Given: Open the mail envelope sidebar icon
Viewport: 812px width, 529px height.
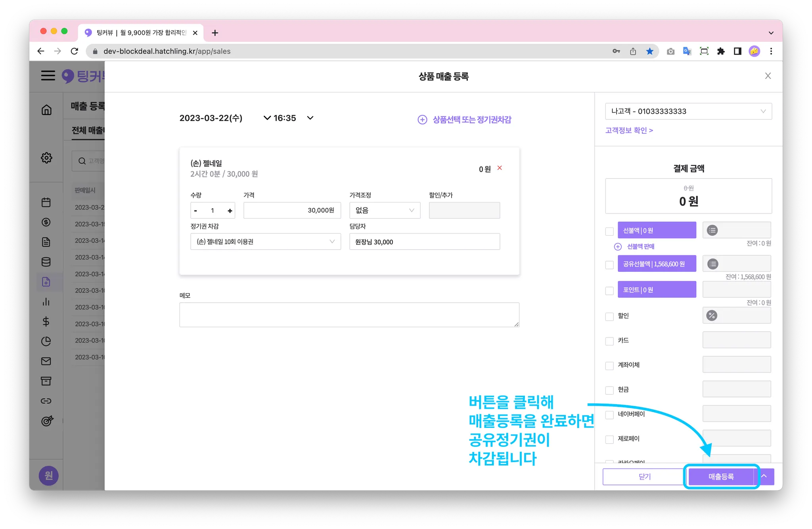Looking at the screenshot, I should coord(46,361).
